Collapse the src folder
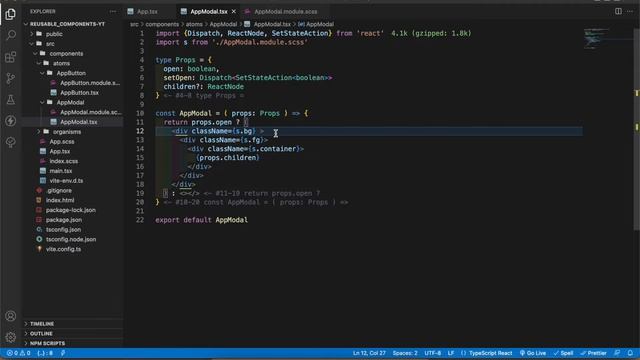The image size is (640, 360). [50, 44]
